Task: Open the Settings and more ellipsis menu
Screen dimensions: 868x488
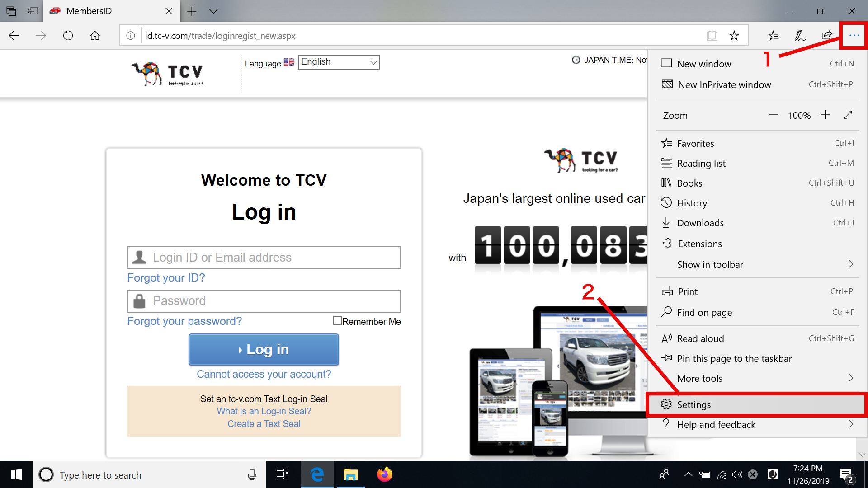Action: pos(854,36)
